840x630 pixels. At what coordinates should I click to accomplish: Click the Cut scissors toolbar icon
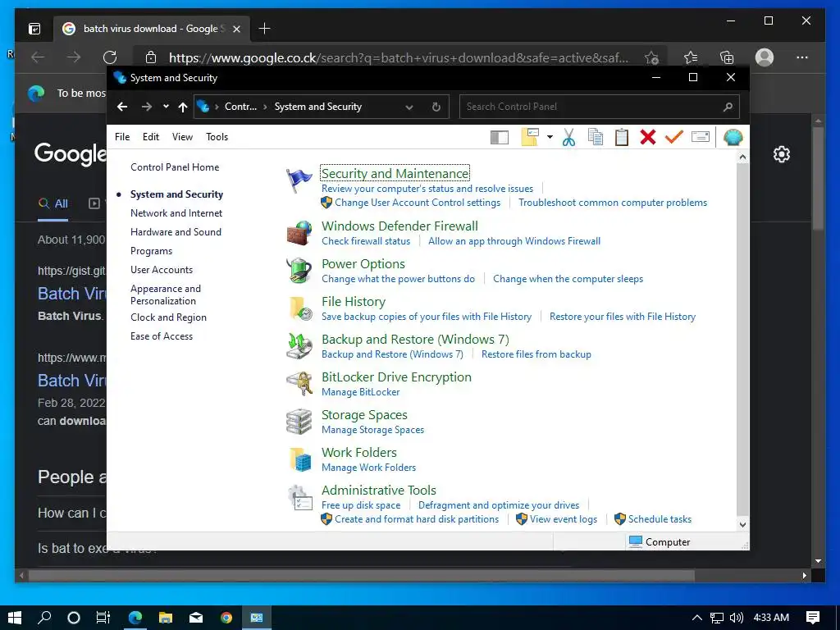569,138
